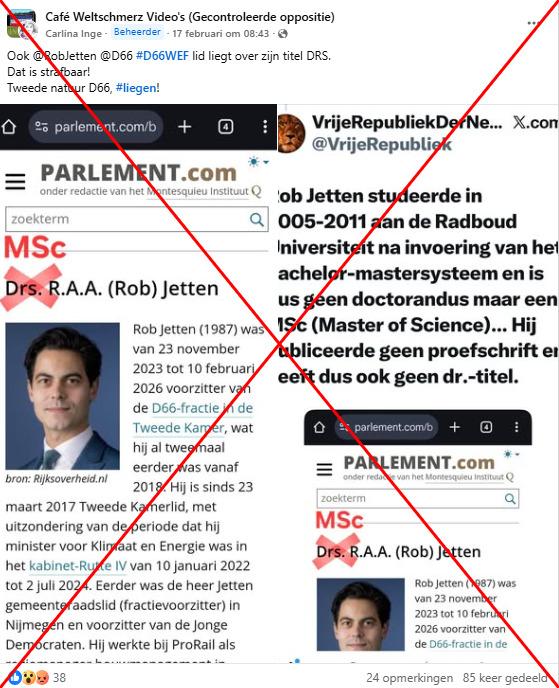This screenshot has height=688, width=559.
Task: Tap the browser home icon in left screenshot
Action: click(9, 127)
